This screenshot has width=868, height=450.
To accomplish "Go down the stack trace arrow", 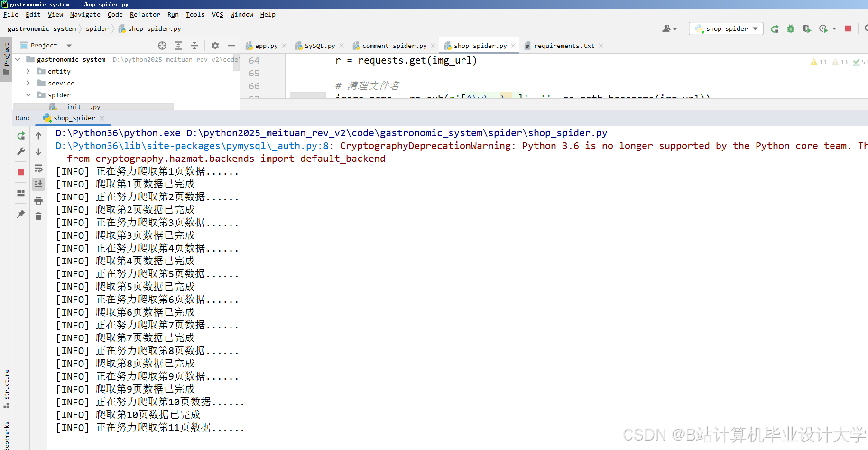I will (38, 151).
